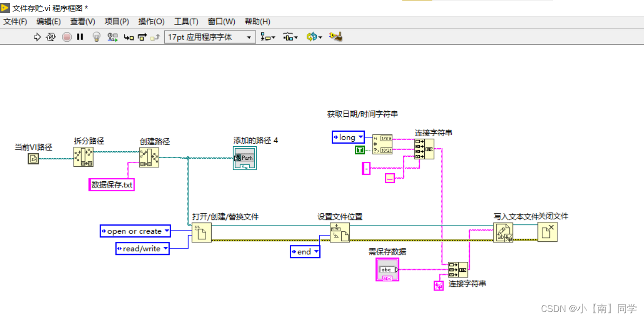644x318 pixels.
Task: Click the Retain Wire Values toolbar icon
Action: tap(113, 37)
